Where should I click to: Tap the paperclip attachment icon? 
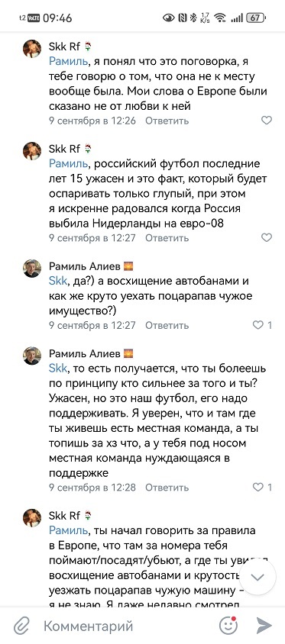21,626
